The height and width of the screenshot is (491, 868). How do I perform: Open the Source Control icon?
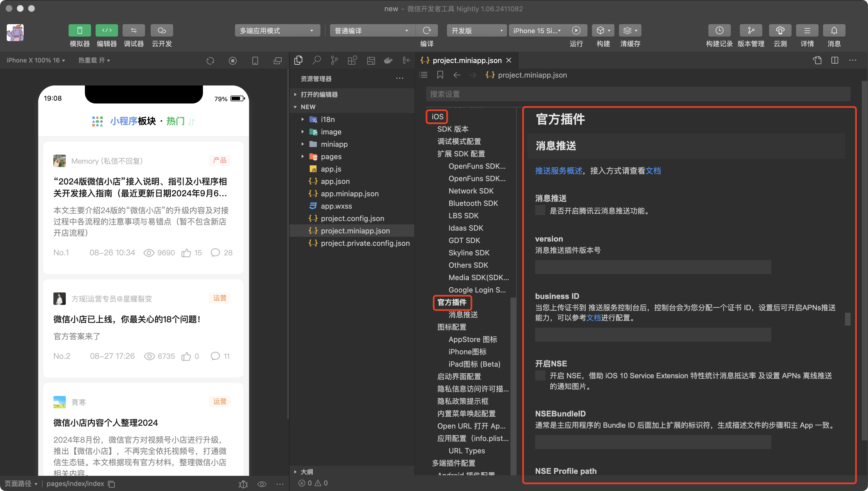pos(334,60)
